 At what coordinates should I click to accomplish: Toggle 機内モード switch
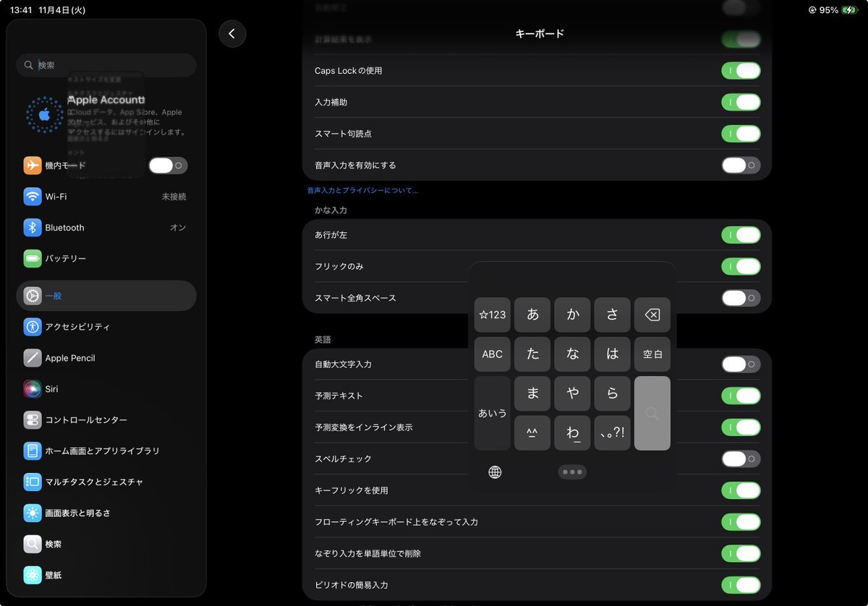point(168,166)
